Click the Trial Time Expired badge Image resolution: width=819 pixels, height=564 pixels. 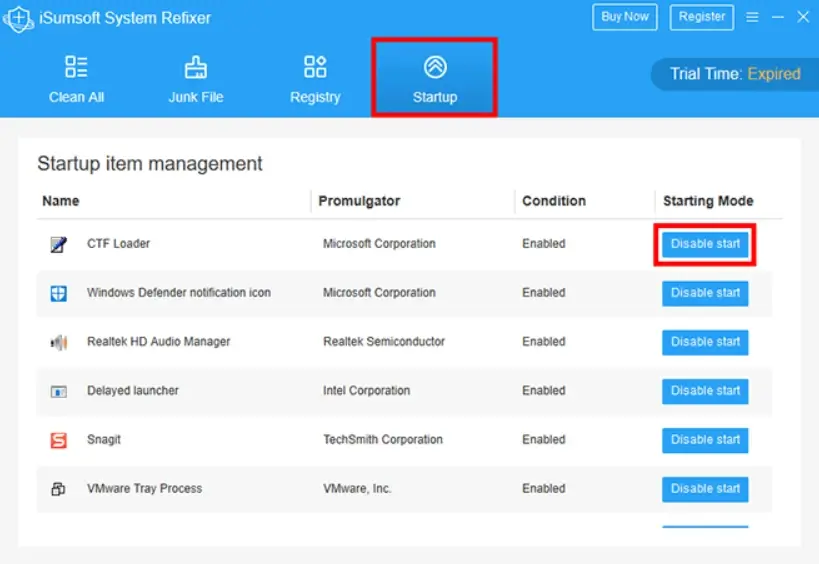[735, 74]
